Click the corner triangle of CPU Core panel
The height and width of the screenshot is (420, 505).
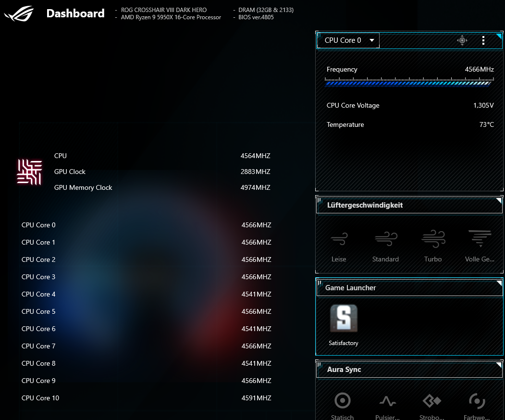pyautogui.click(x=499, y=36)
